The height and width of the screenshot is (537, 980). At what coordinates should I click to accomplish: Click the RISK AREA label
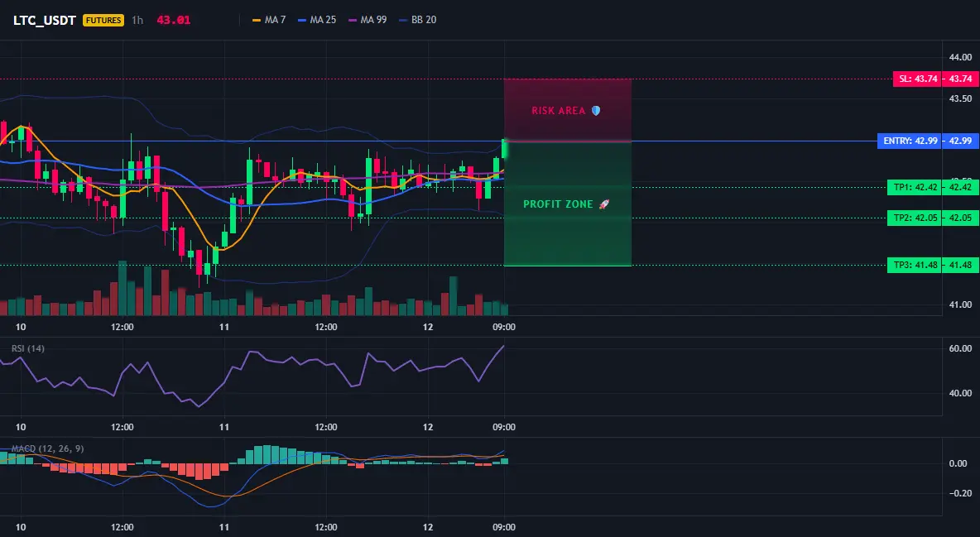pos(558,111)
